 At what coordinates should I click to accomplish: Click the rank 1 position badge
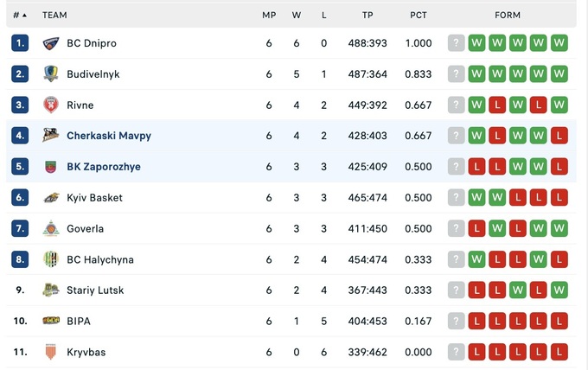click(20, 43)
